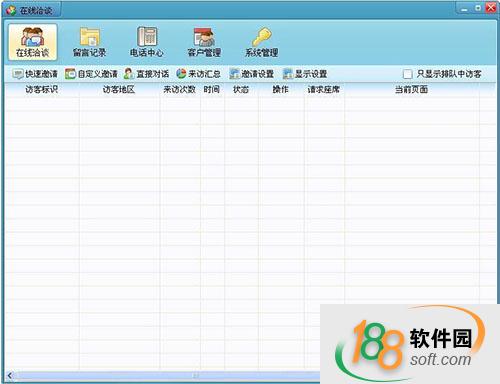Open the 来访汇总 visit summary
The image size is (500, 384).
[x=198, y=74]
